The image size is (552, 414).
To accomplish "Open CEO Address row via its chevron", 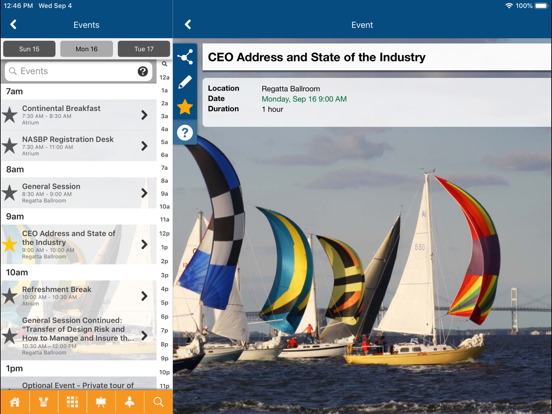I will click(x=144, y=244).
